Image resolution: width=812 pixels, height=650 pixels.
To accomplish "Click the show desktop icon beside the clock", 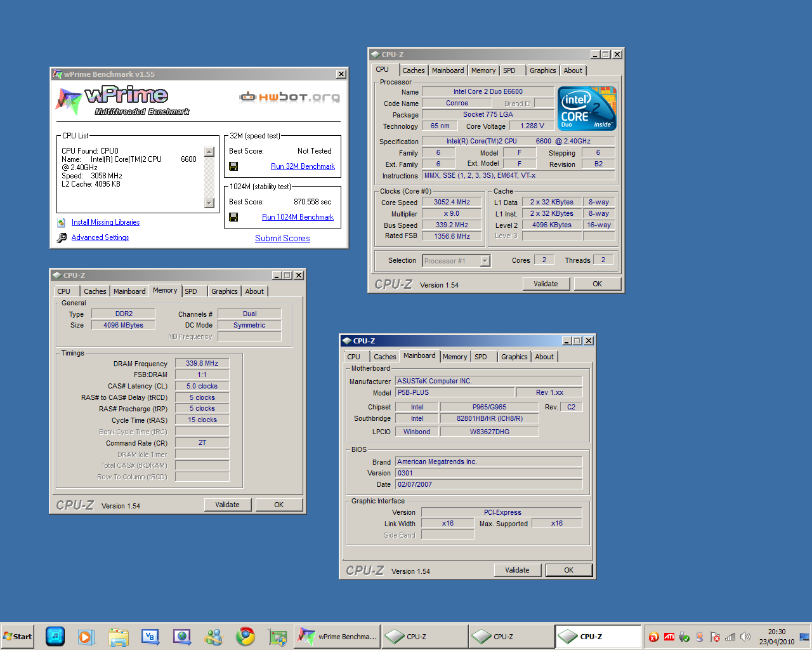I will (804, 637).
